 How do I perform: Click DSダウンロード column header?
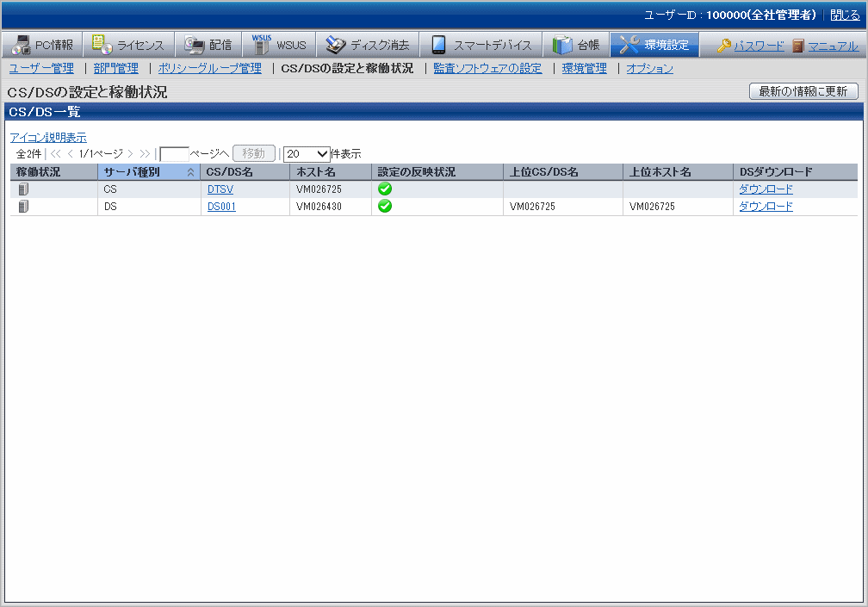point(796,172)
